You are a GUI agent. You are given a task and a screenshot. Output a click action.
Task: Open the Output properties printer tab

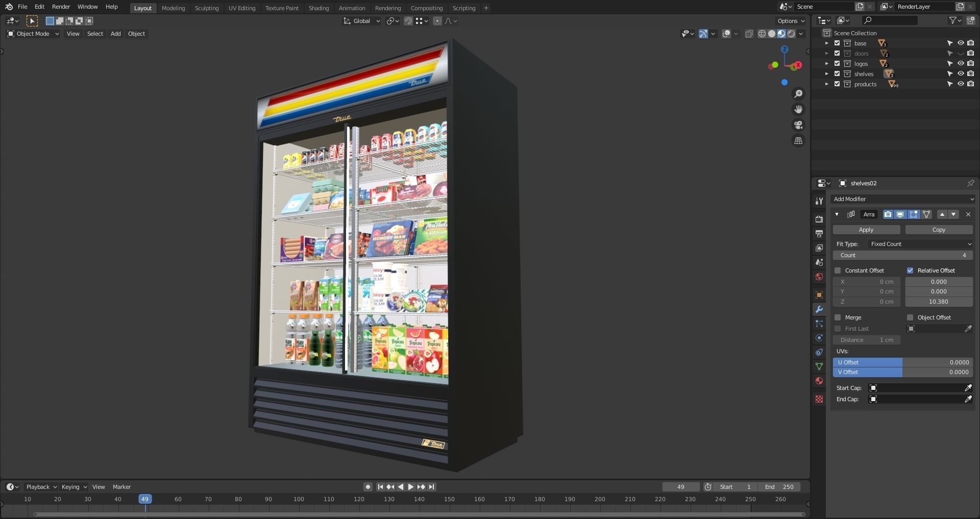click(819, 233)
